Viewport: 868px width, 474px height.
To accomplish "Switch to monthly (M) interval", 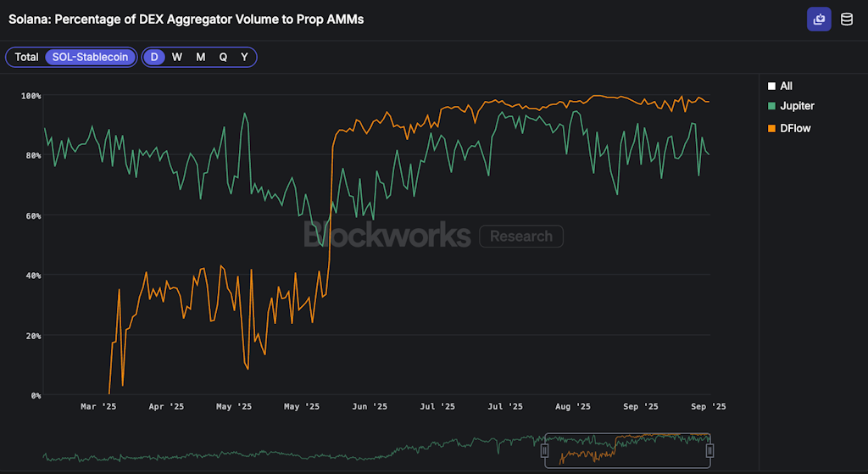I will point(200,57).
